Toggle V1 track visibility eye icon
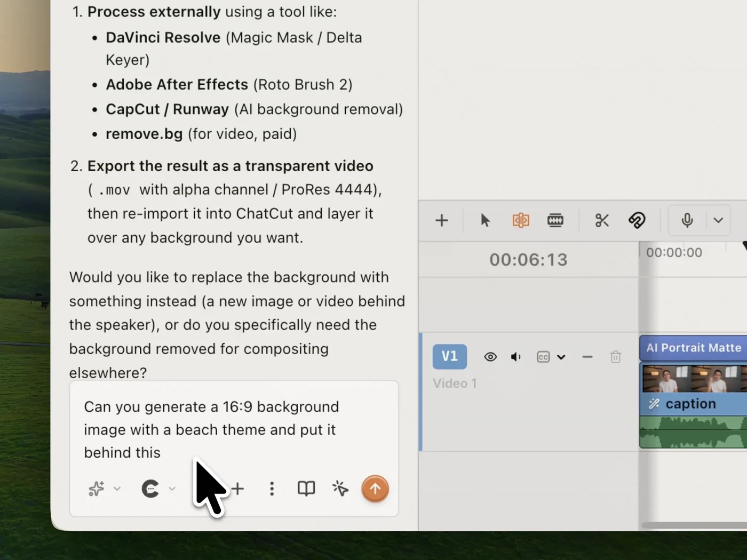The image size is (747, 560). (x=490, y=357)
